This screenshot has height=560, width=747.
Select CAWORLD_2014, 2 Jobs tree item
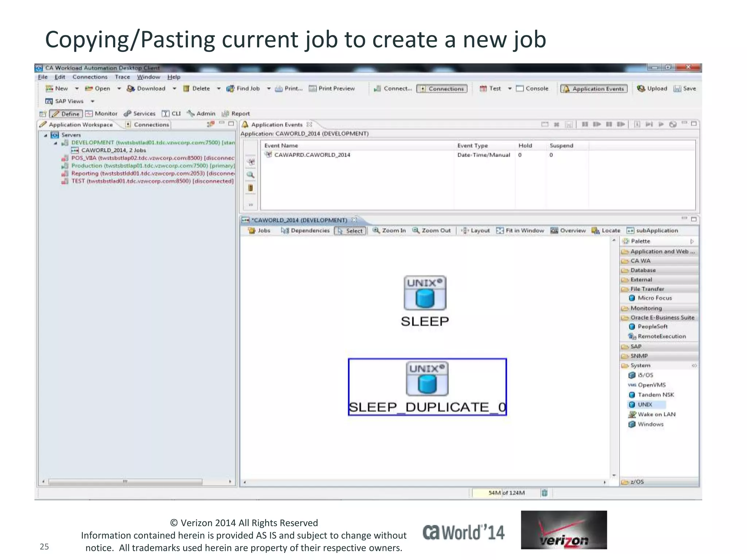point(108,150)
